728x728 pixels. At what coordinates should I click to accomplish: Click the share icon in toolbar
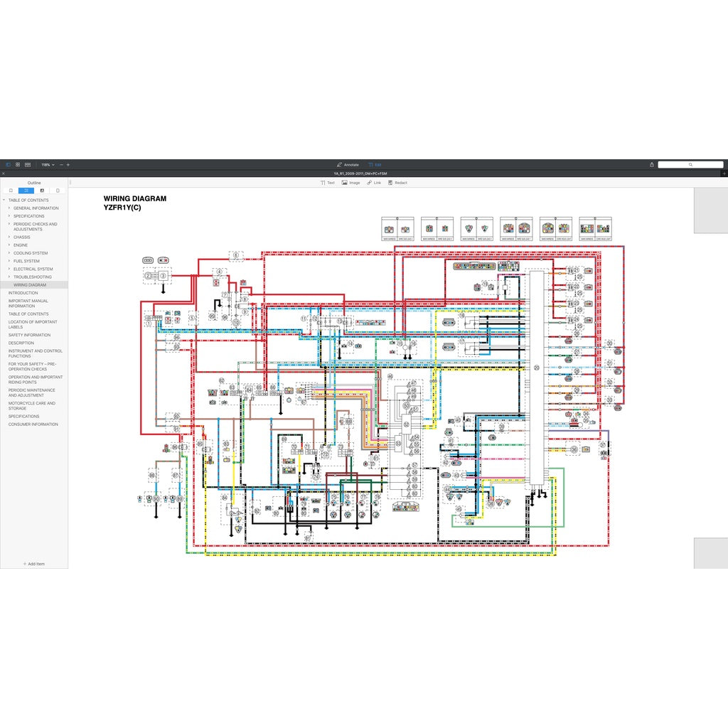(652, 164)
